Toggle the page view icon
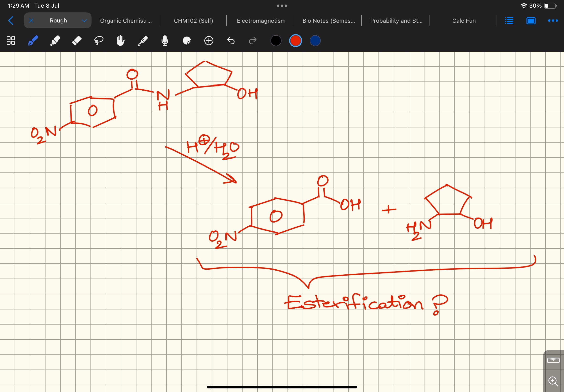This screenshot has width=564, height=392. (531, 21)
